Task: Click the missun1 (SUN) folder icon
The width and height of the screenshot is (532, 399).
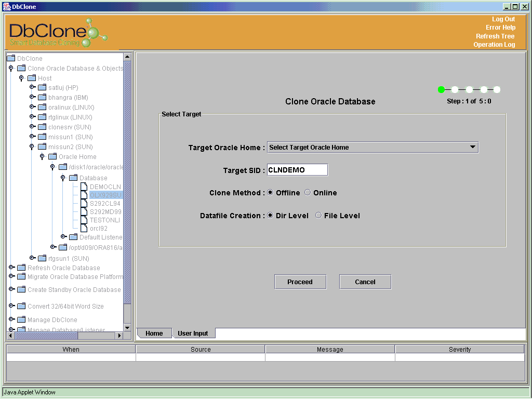Action: 42,137
